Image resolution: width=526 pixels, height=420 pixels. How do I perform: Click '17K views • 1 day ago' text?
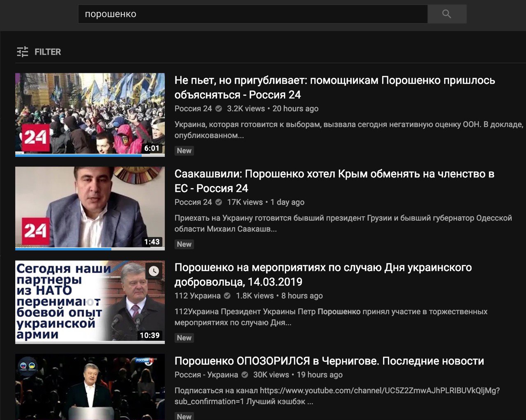266,202
